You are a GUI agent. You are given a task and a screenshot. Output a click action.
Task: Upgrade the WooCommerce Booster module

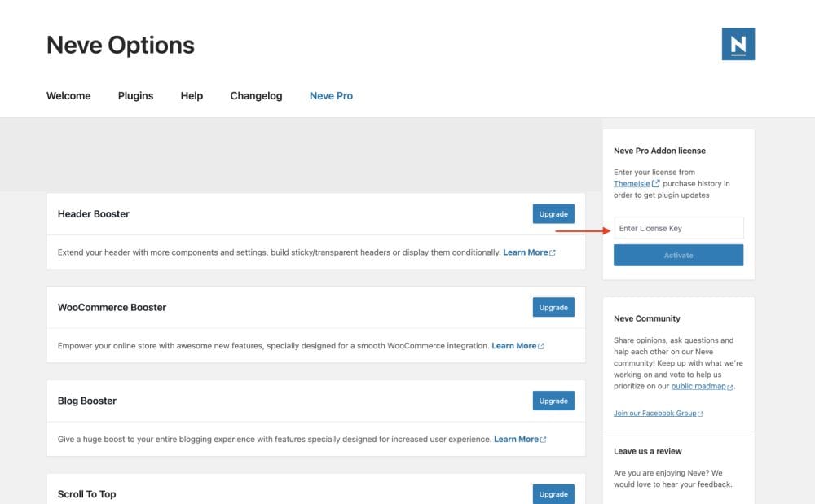click(x=553, y=307)
